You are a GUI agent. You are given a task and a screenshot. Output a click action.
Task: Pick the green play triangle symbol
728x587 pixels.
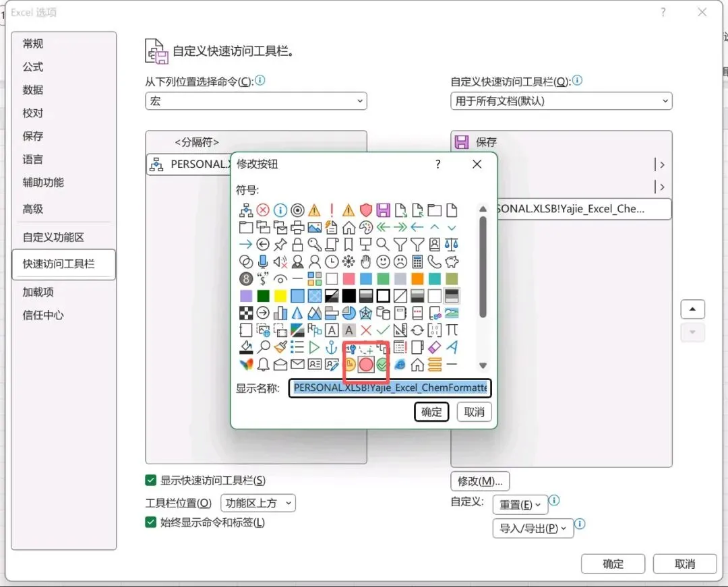tap(314, 347)
